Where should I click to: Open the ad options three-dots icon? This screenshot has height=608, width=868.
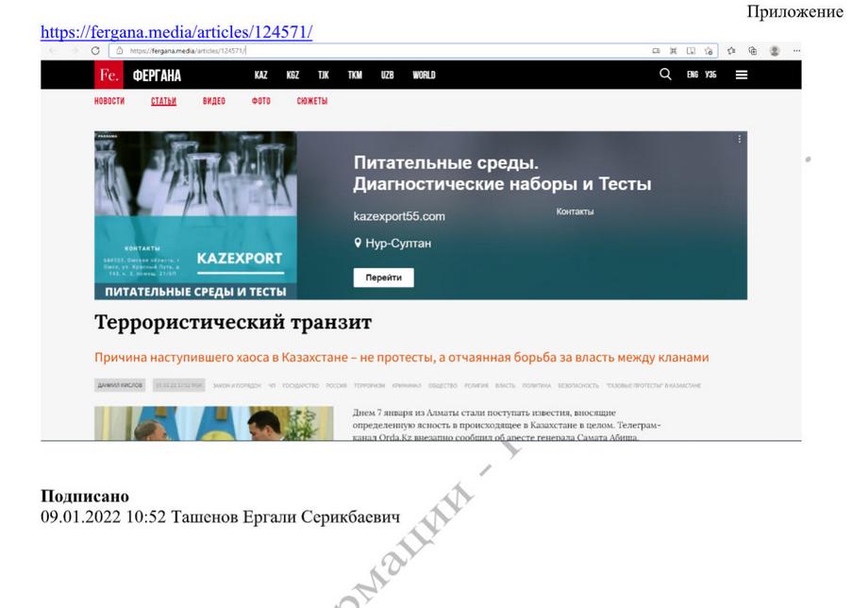(739, 139)
